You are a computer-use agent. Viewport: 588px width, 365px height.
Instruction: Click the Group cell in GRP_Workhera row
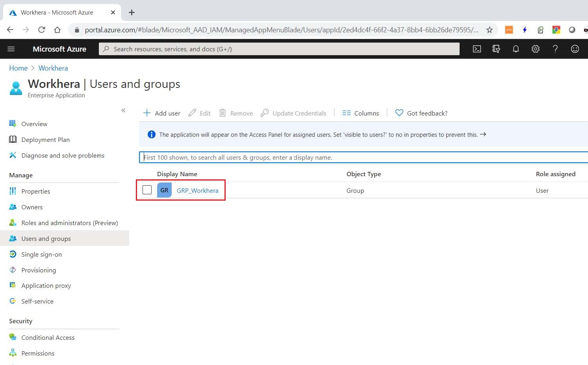click(355, 190)
